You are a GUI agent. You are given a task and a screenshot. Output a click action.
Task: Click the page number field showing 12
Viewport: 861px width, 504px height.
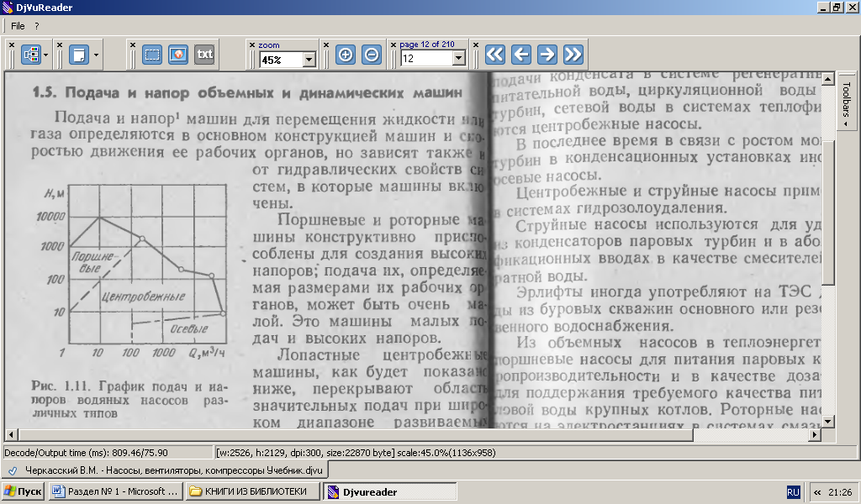click(x=426, y=58)
